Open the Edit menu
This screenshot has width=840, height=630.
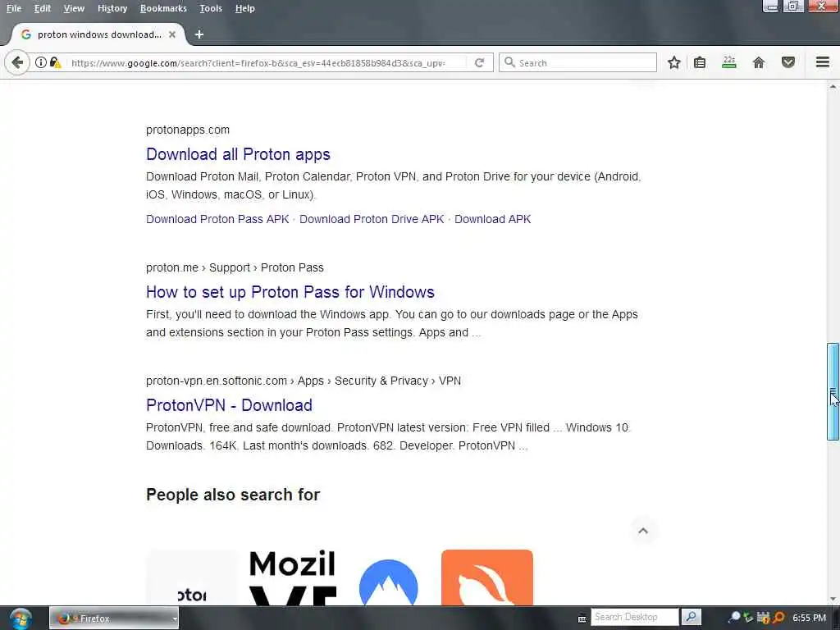pos(43,8)
